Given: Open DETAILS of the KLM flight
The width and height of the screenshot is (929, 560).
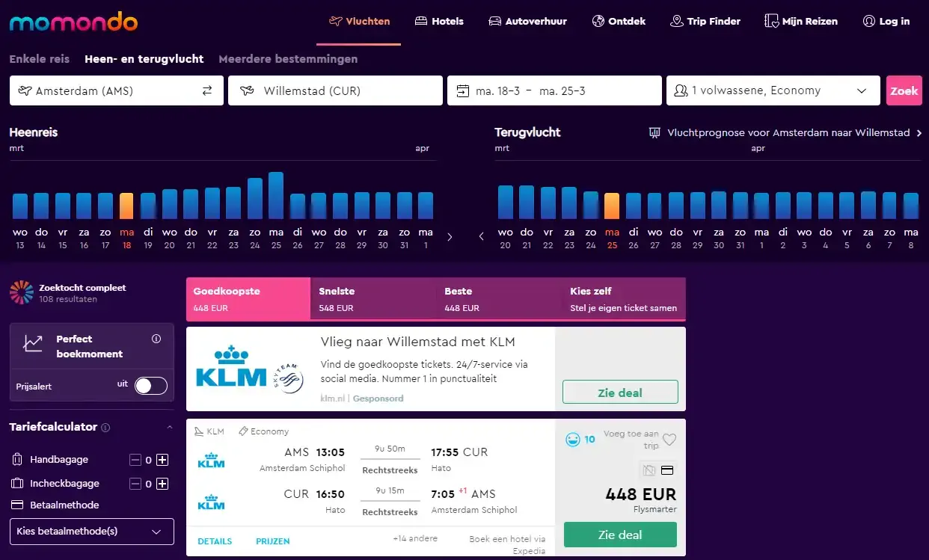Looking at the screenshot, I should point(215,541).
